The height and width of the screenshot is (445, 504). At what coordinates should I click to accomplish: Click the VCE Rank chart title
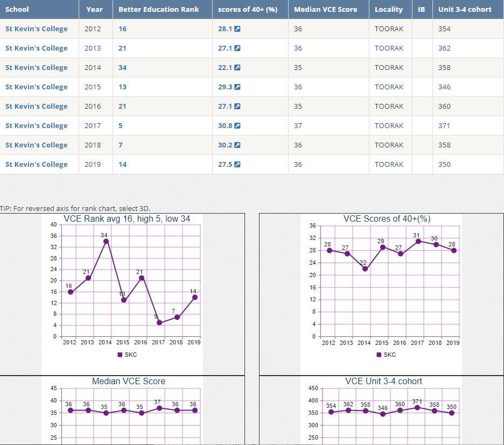point(127,219)
